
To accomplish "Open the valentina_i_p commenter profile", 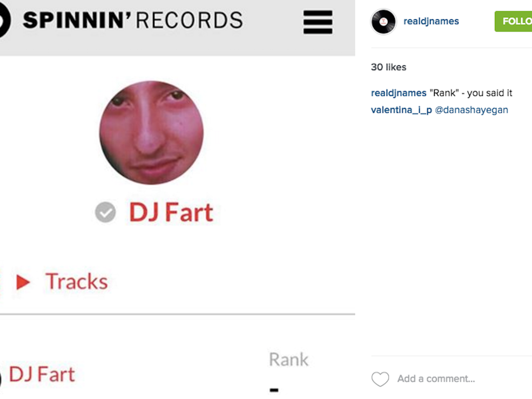I will [x=401, y=110].
